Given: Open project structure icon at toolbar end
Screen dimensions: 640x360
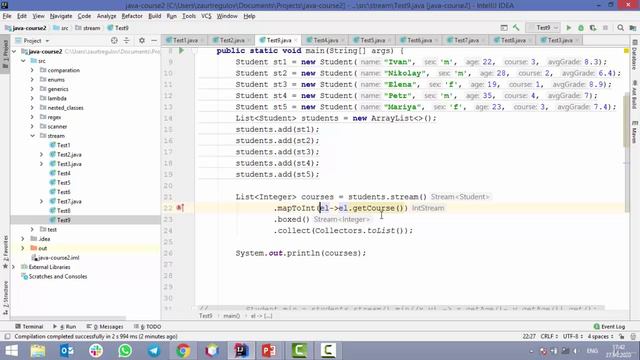Looking at the screenshot, I should coord(633,28).
